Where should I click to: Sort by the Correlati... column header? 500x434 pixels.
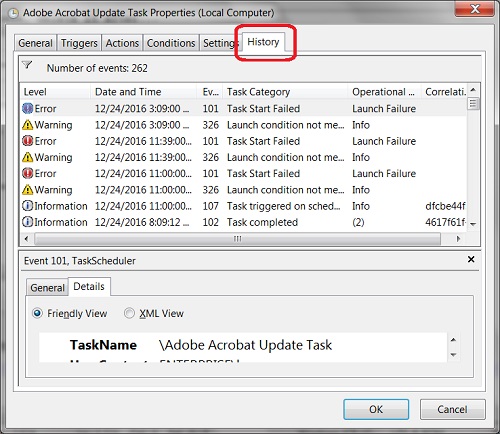444,92
